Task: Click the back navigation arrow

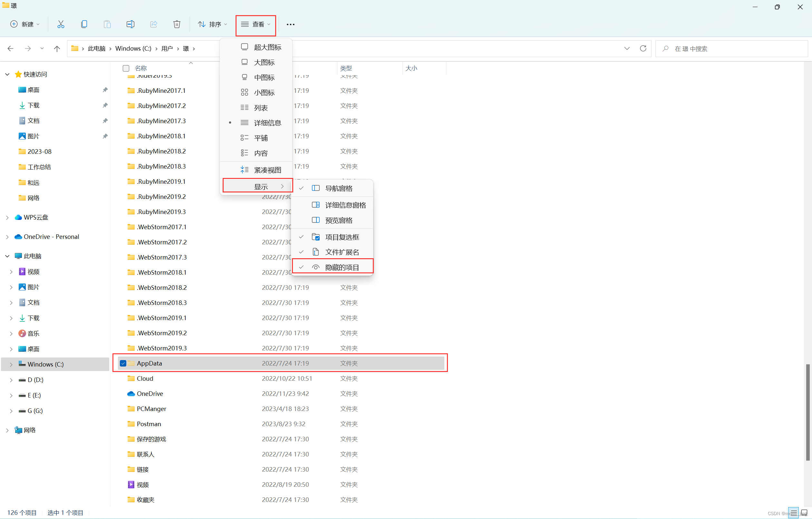Action: tap(10, 49)
